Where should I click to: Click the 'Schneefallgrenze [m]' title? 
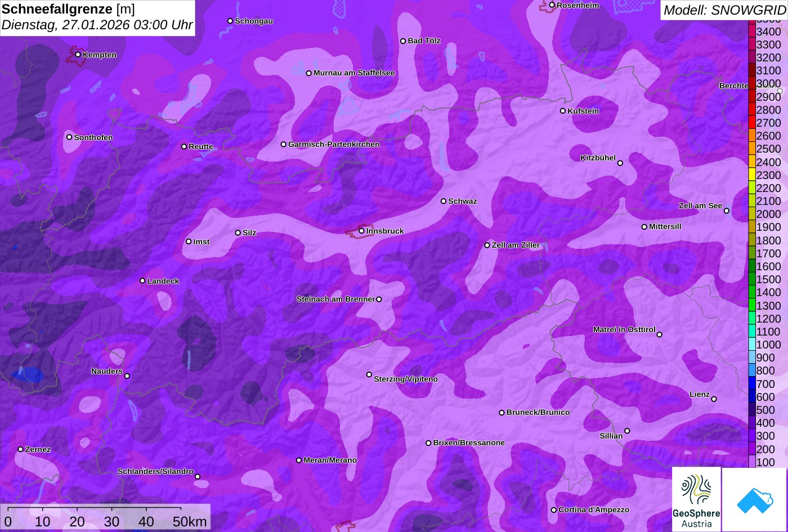[68, 10]
